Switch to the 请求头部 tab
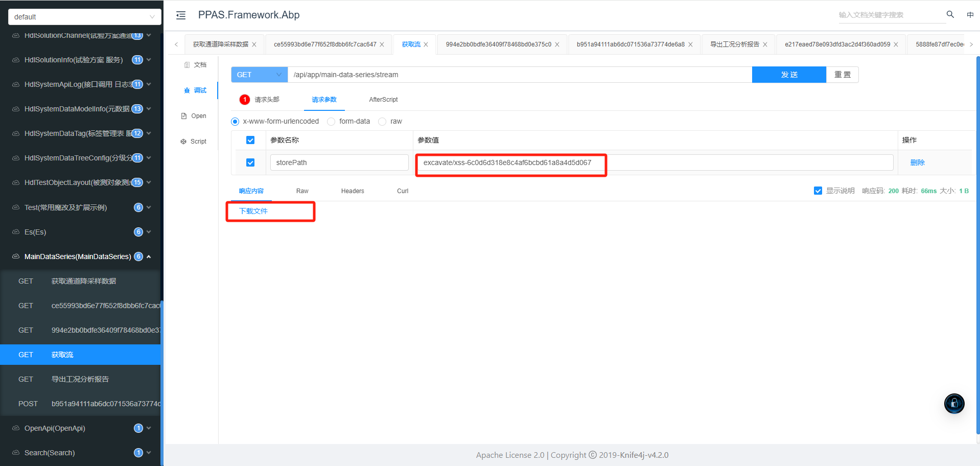The height and width of the screenshot is (466, 980). (x=267, y=100)
